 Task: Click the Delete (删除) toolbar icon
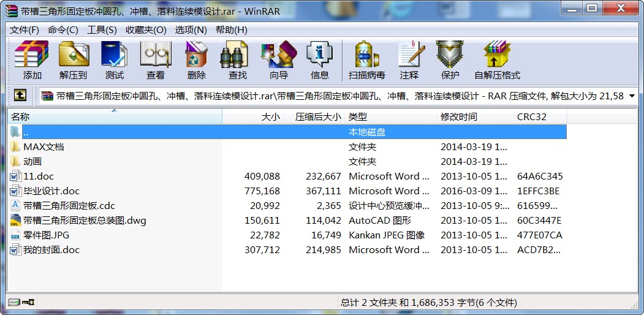pyautogui.click(x=197, y=60)
